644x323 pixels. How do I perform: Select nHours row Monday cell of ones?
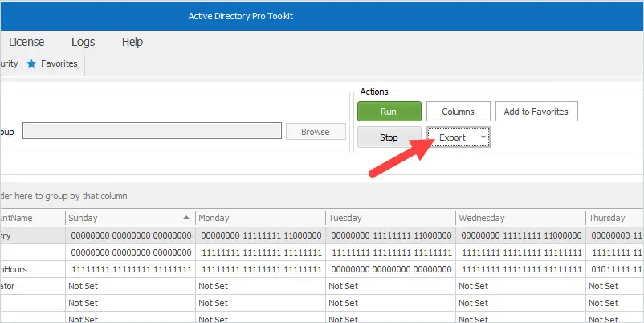pos(260,269)
